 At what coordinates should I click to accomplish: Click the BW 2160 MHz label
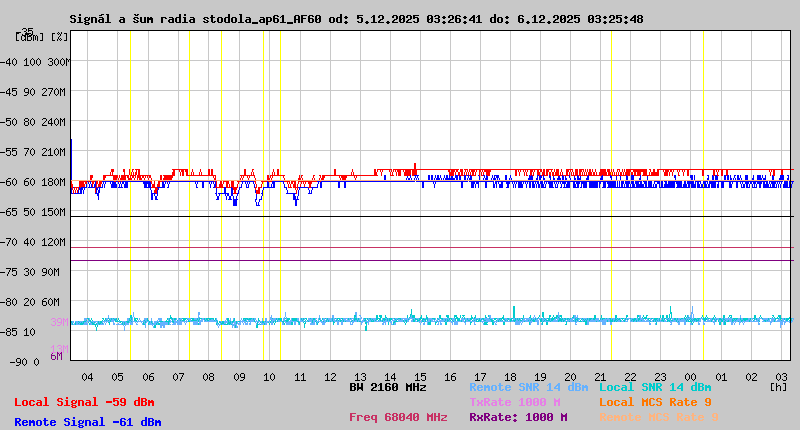coord(388,387)
